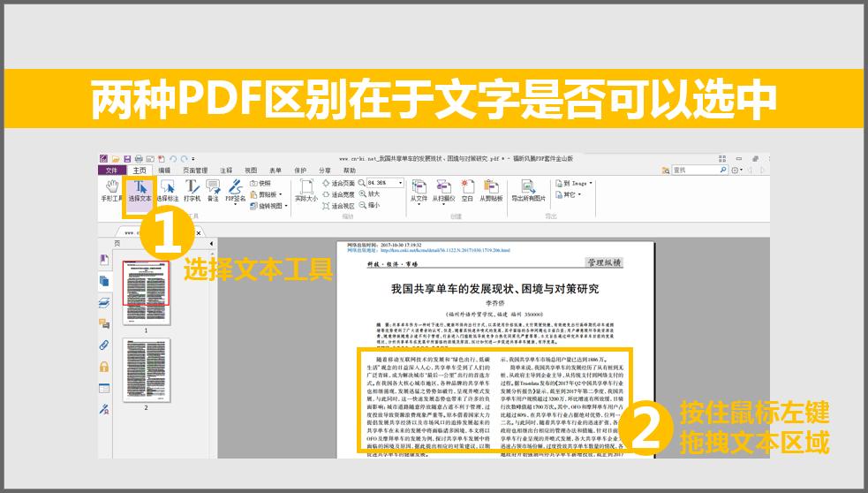Image resolution: width=868 pixels, height=493 pixels.
Task: Open the Comments side panel
Action: pos(104,323)
